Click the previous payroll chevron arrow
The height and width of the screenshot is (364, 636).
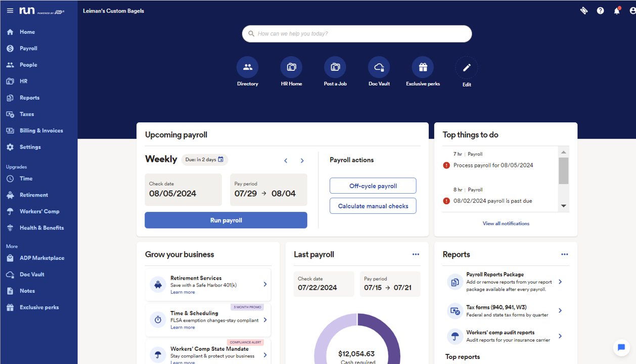[x=286, y=160]
